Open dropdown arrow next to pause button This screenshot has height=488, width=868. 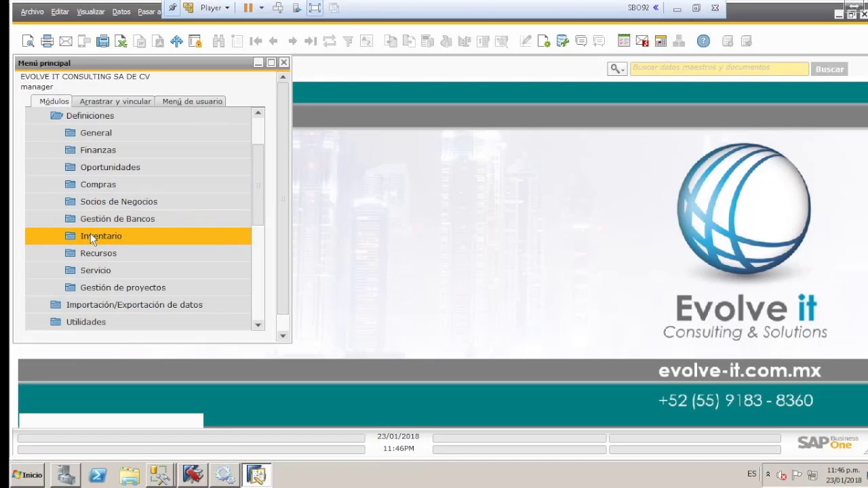click(261, 8)
